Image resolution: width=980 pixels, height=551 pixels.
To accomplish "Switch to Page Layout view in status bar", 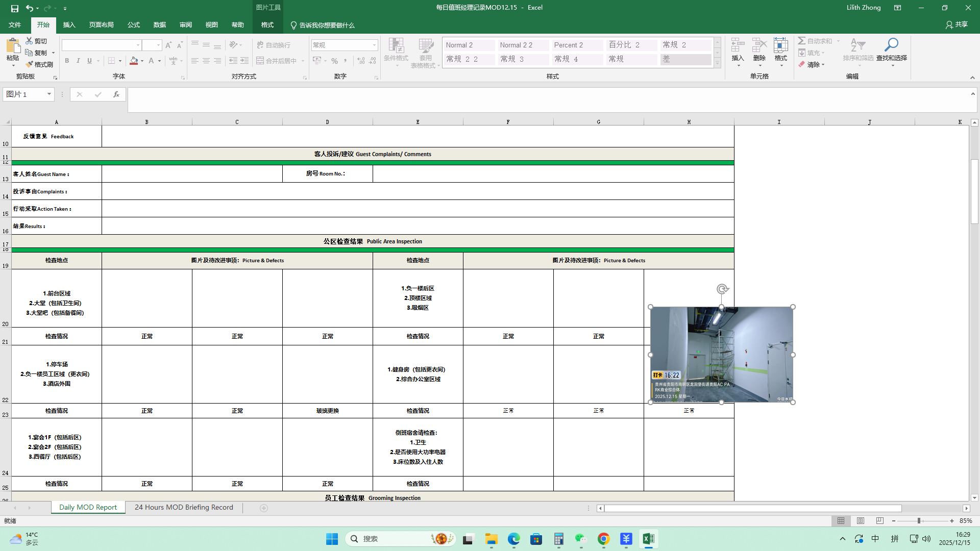I will point(861,521).
